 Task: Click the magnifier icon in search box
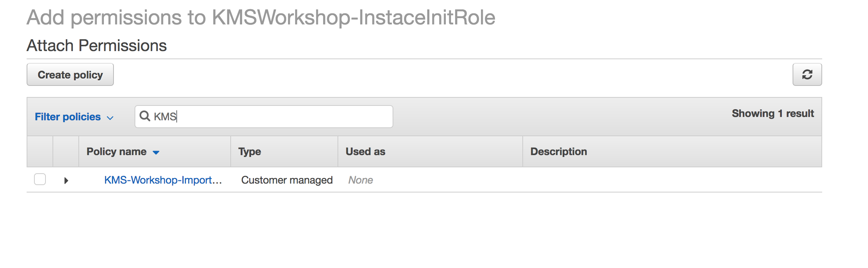pyautogui.click(x=145, y=116)
